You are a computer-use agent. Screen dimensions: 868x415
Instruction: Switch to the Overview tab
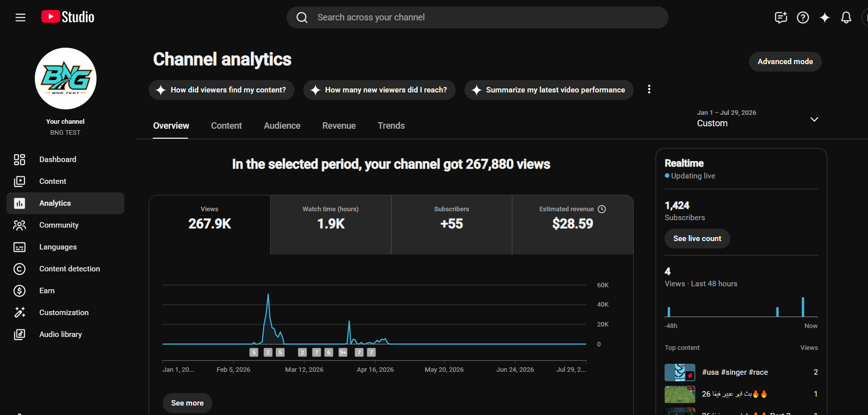(171, 126)
